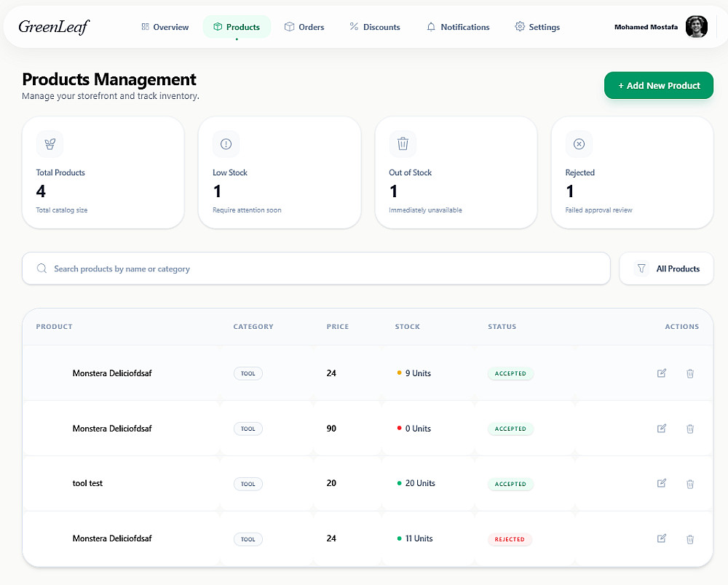728x585 pixels.
Task: Click the Low Stock label
Action: pyautogui.click(x=230, y=172)
